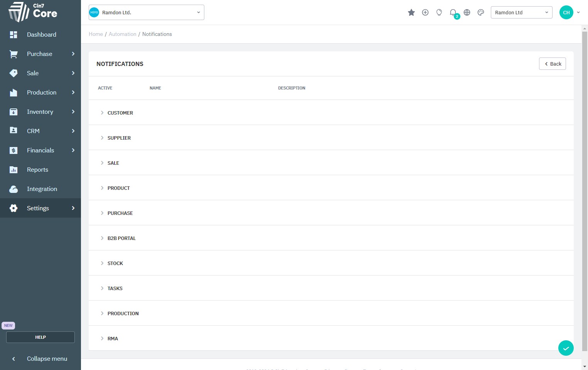Click the Automation breadcrumb link

pyautogui.click(x=123, y=34)
